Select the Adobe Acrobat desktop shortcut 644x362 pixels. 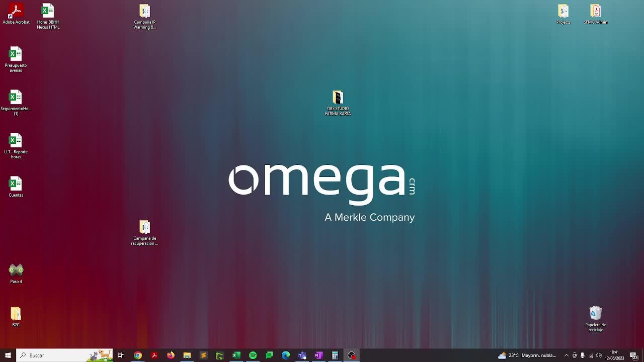click(x=16, y=14)
